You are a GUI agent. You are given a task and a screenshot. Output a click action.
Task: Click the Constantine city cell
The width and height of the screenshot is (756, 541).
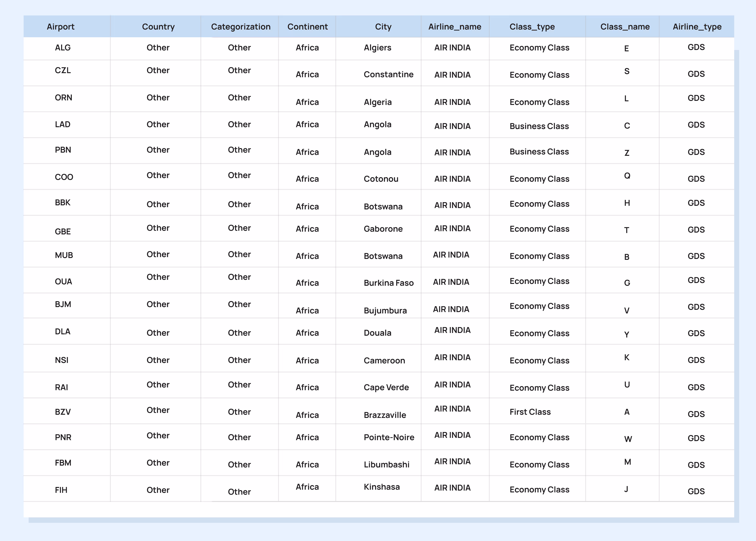click(388, 74)
